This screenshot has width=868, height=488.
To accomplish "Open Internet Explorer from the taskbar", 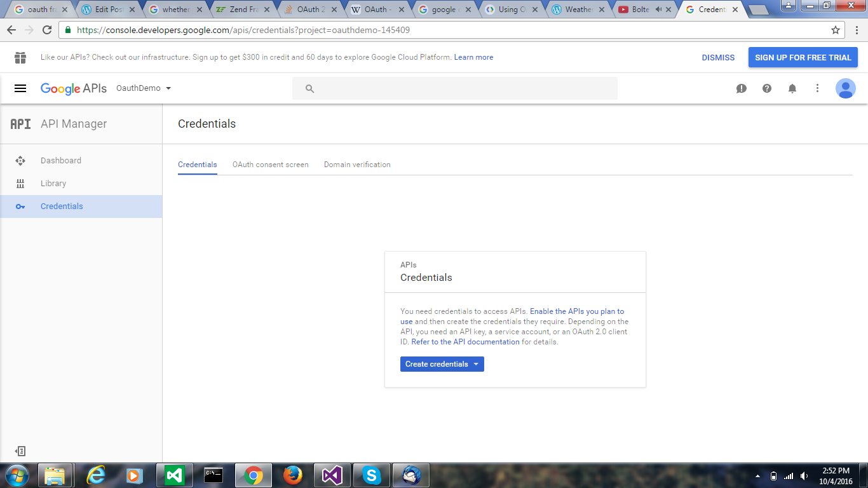I will 95,475.
